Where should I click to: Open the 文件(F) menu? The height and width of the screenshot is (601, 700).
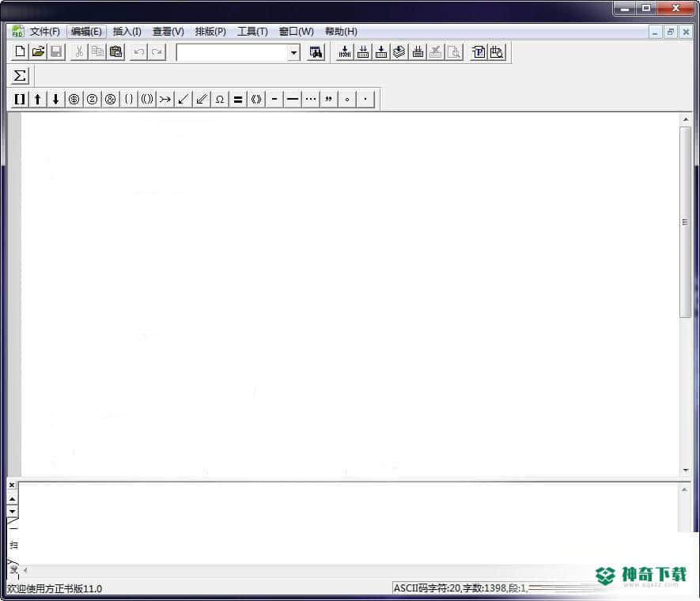tap(44, 32)
